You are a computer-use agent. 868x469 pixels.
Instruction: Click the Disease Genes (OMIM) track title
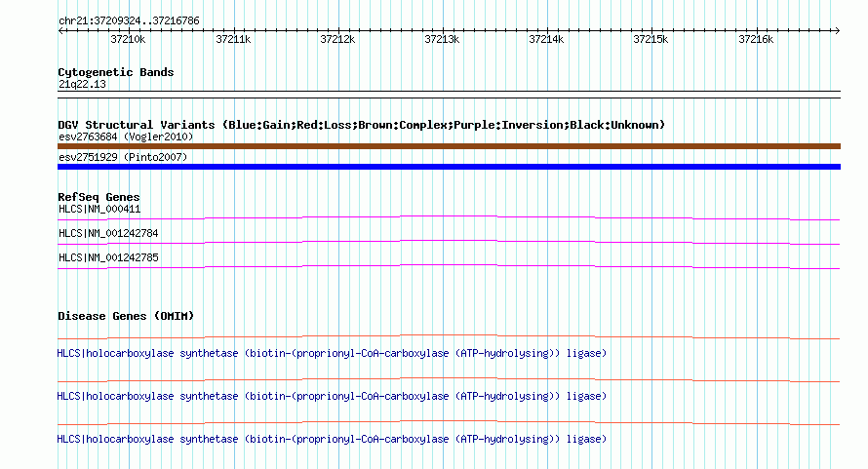pyautogui.click(x=126, y=316)
